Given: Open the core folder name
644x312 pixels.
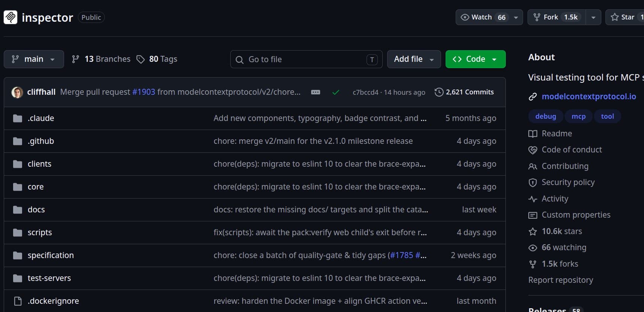Looking at the screenshot, I should (x=36, y=187).
